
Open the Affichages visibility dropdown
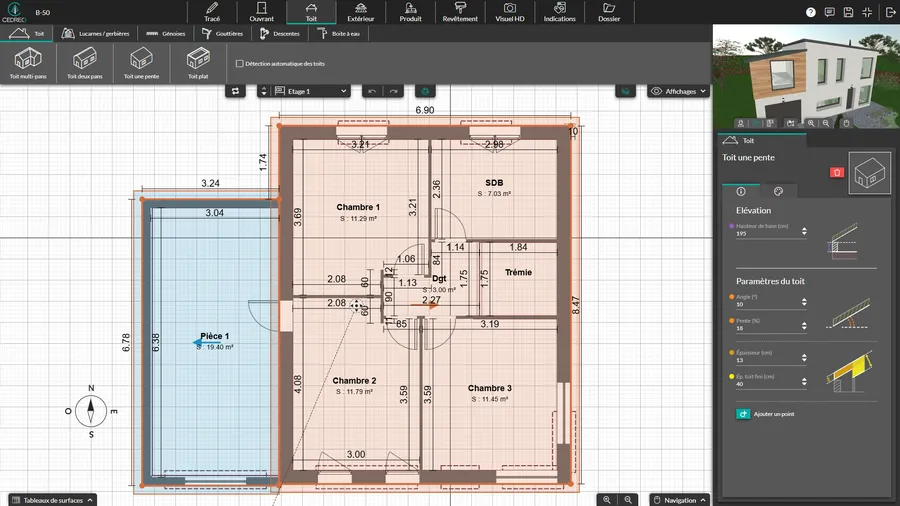point(679,91)
